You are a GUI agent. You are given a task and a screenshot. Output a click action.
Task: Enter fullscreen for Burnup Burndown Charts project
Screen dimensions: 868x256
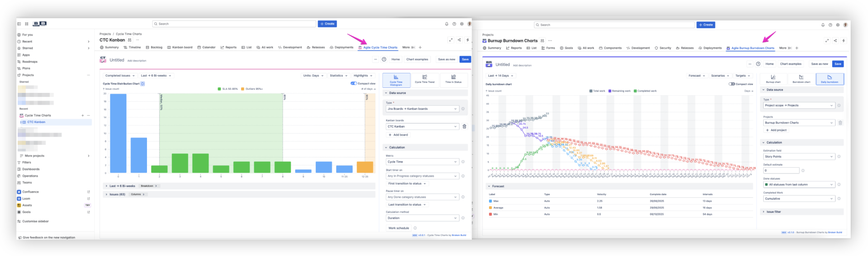pyautogui.click(x=827, y=41)
